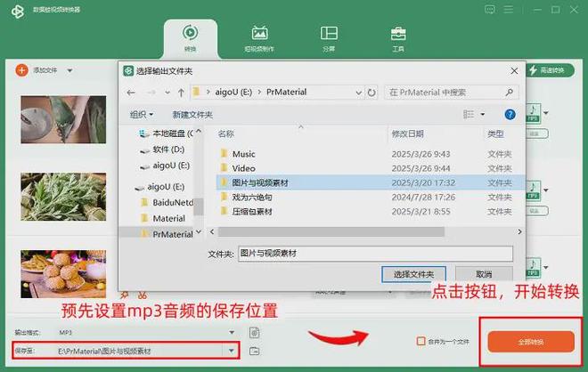Open the hamburger menu in title bar
Image resolution: width=588 pixels, height=372 pixels.
tap(509, 10)
